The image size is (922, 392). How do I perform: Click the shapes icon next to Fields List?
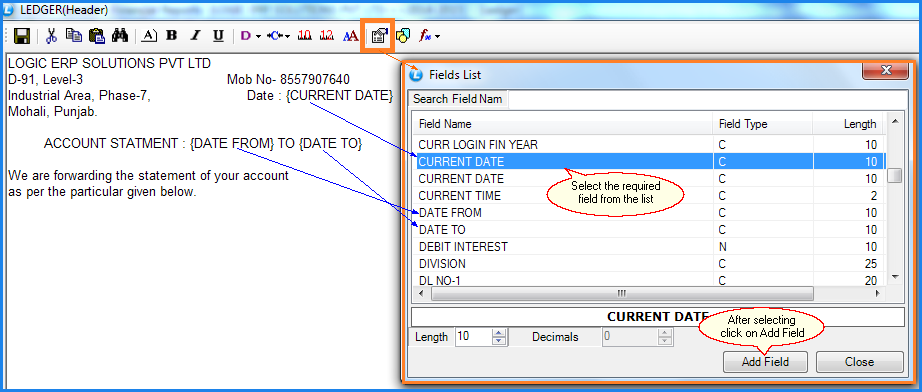coord(403,36)
